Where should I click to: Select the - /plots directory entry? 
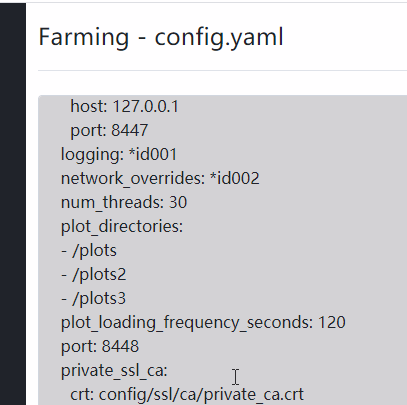click(89, 251)
